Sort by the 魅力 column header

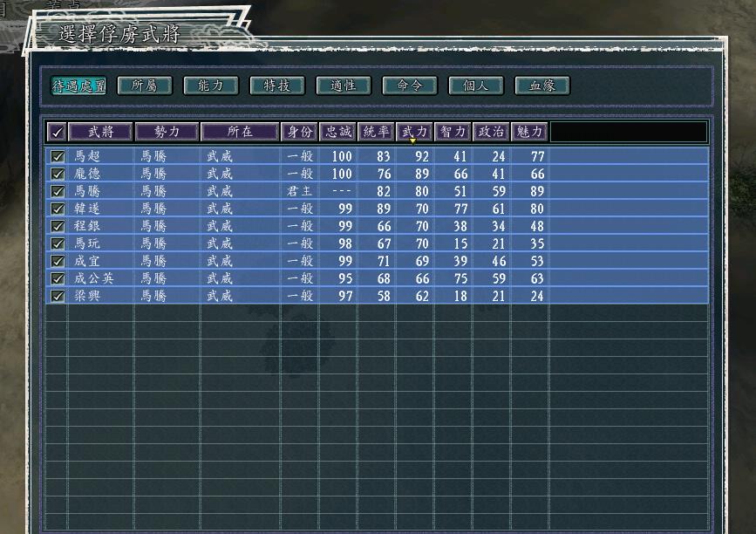pos(529,132)
